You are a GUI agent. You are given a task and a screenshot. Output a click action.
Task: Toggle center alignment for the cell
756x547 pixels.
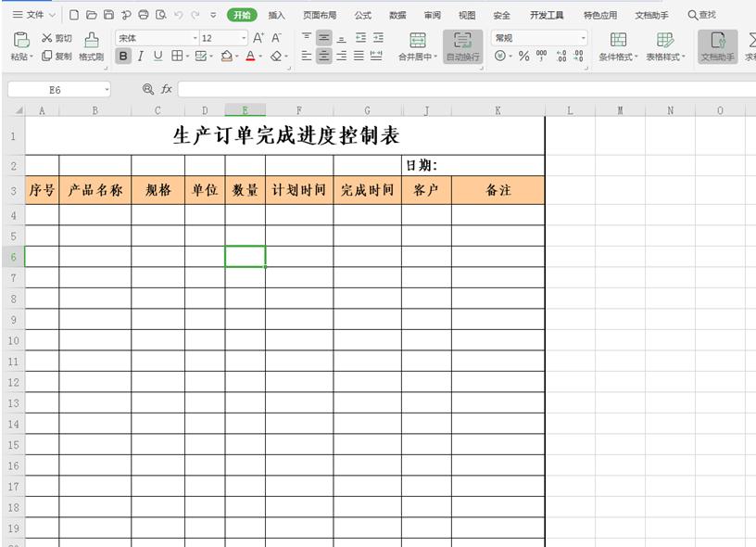click(322, 56)
